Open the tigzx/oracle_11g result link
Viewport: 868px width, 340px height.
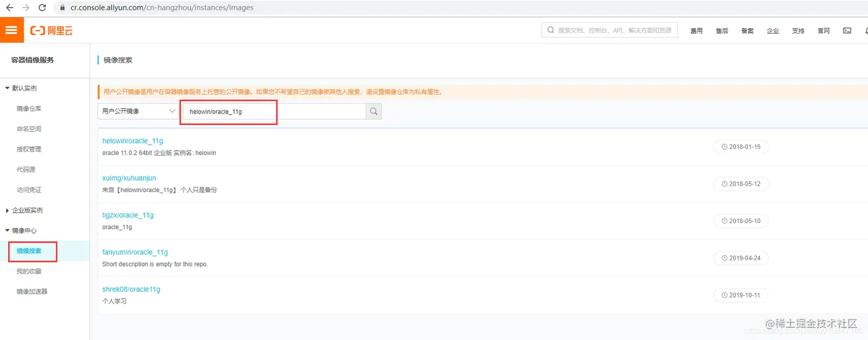tap(128, 216)
